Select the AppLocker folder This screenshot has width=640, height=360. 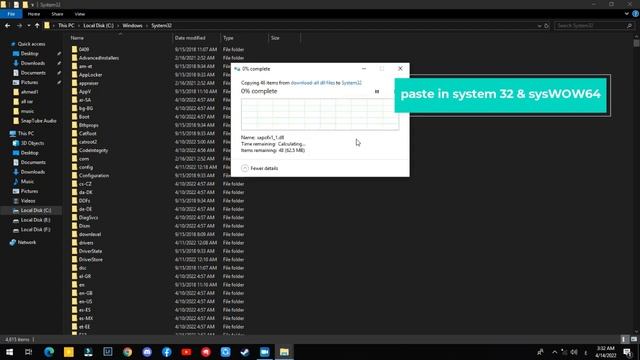click(91, 75)
